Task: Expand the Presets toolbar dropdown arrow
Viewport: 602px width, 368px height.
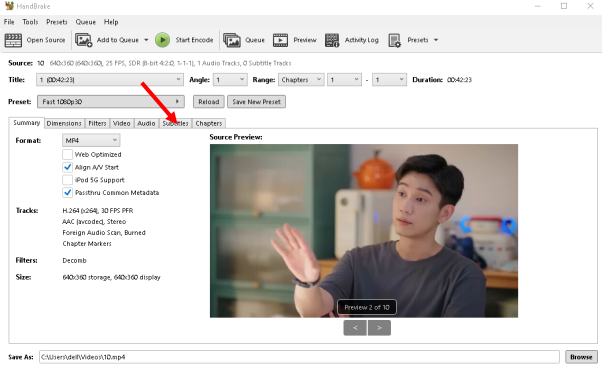Action: (x=436, y=40)
